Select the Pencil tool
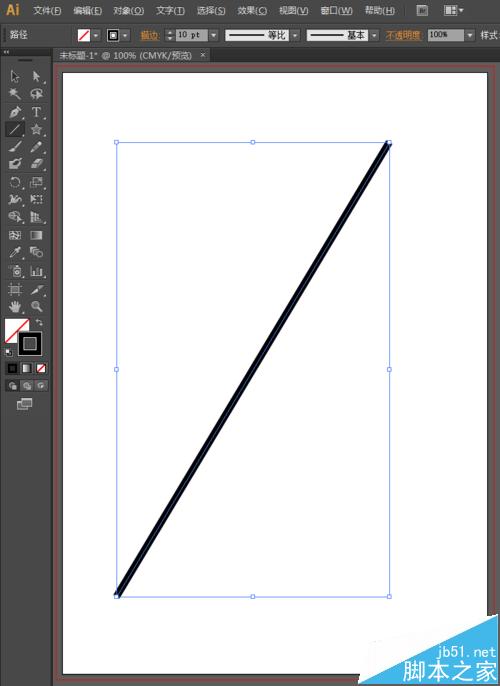 click(36, 147)
